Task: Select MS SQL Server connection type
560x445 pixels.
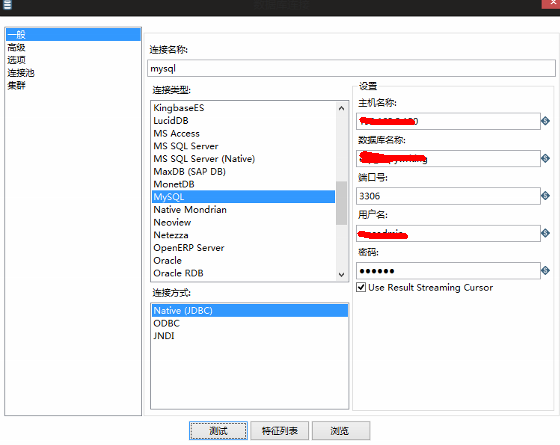Action: click(244, 146)
